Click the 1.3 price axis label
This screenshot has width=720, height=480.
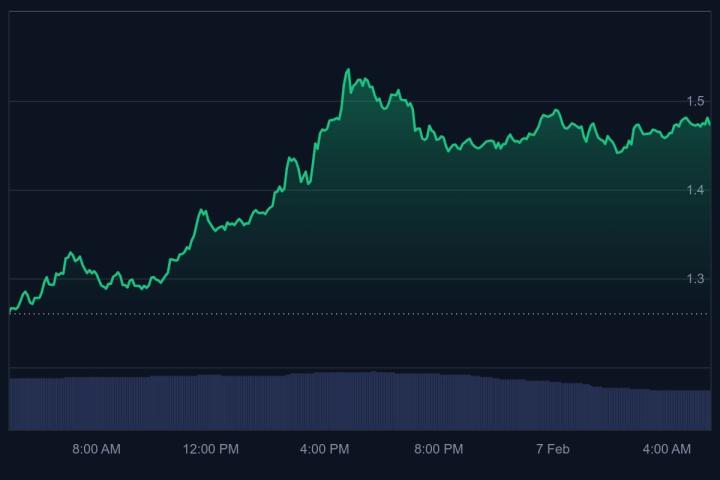(695, 279)
